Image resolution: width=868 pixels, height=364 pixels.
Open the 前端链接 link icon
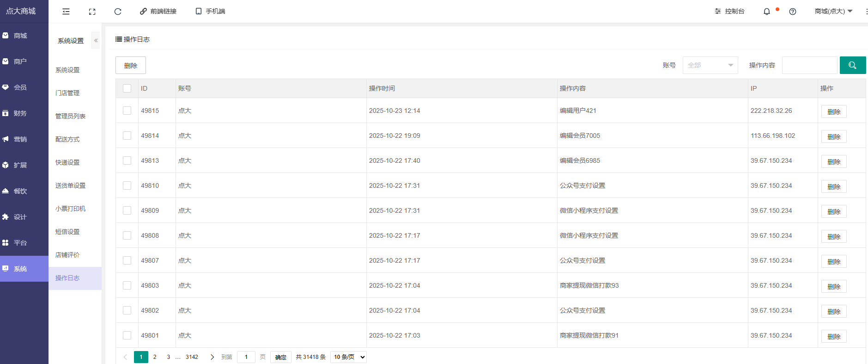(143, 12)
